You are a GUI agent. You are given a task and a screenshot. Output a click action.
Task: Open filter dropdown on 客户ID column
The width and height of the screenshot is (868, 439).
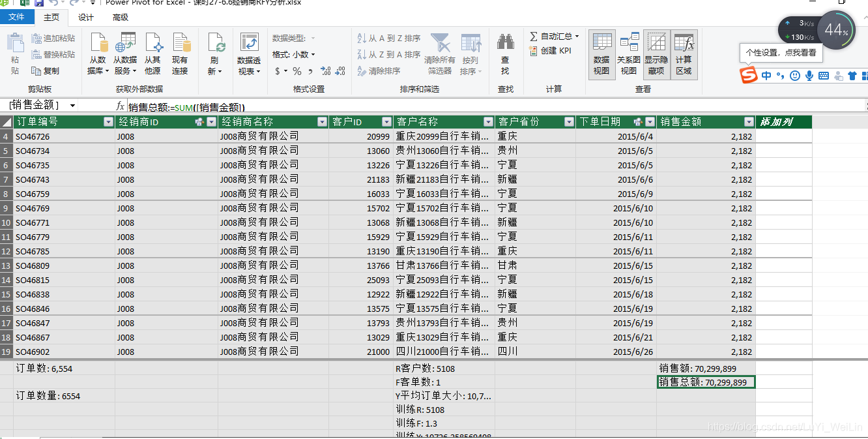pyautogui.click(x=386, y=122)
